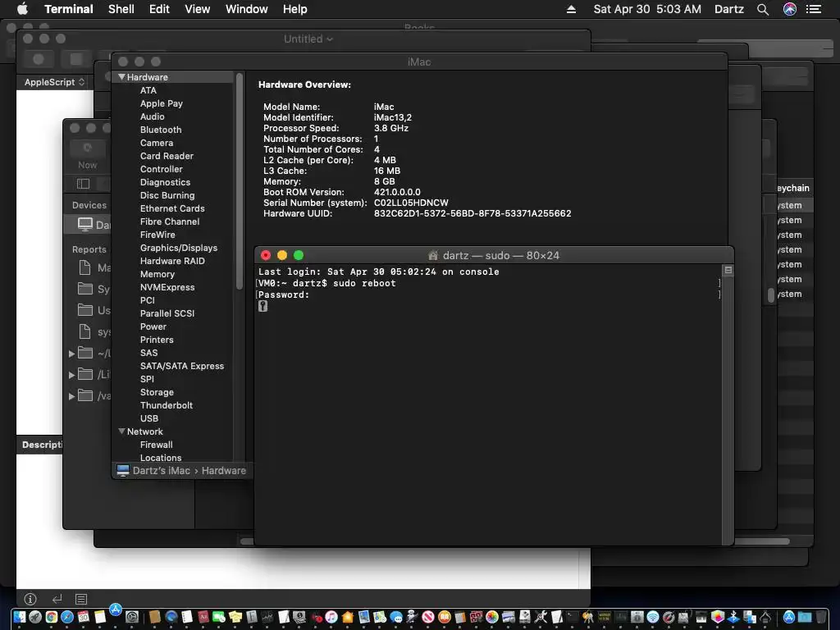Expand the /va folder in Console reports
Viewport: 840px width, 630px height.
[72, 396]
